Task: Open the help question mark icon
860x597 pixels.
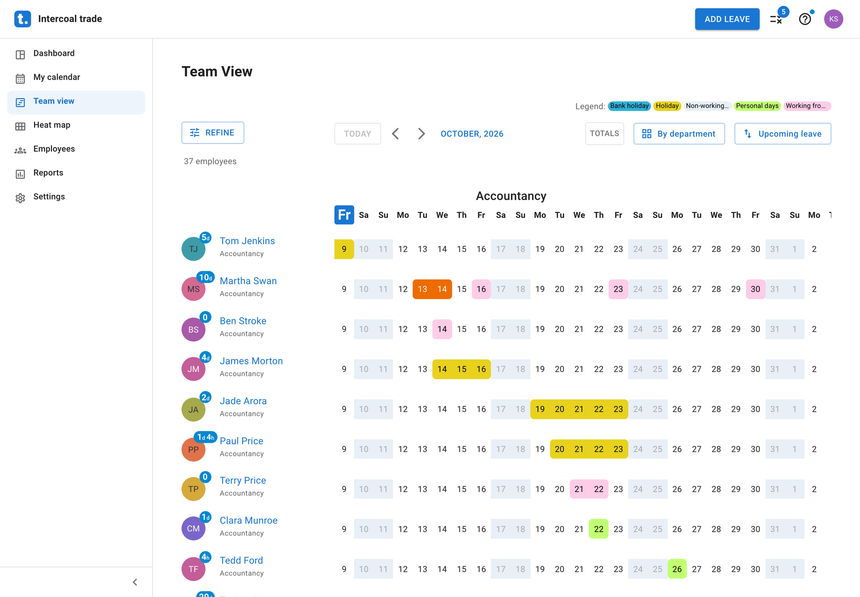Action: coord(805,19)
